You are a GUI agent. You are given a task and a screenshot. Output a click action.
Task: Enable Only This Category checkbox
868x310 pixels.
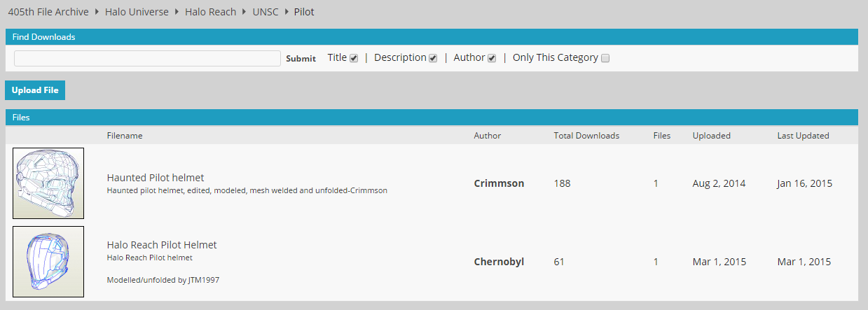605,59
